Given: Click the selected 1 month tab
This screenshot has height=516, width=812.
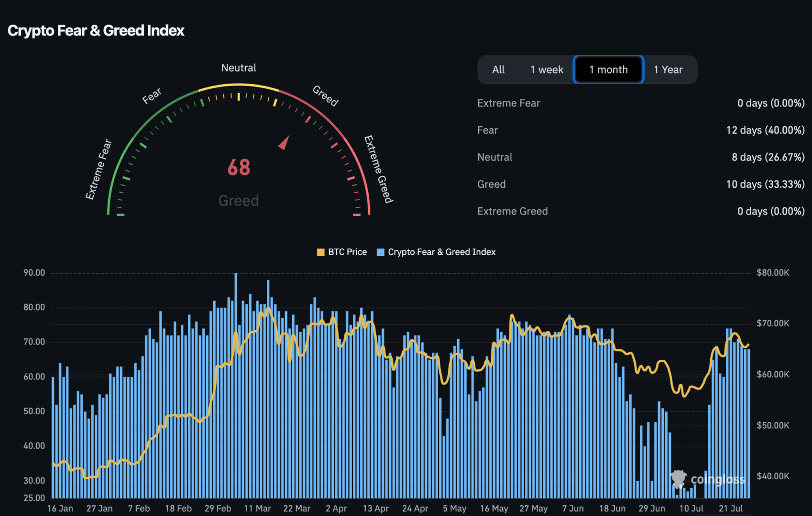Looking at the screenshot, I should 608,70.
